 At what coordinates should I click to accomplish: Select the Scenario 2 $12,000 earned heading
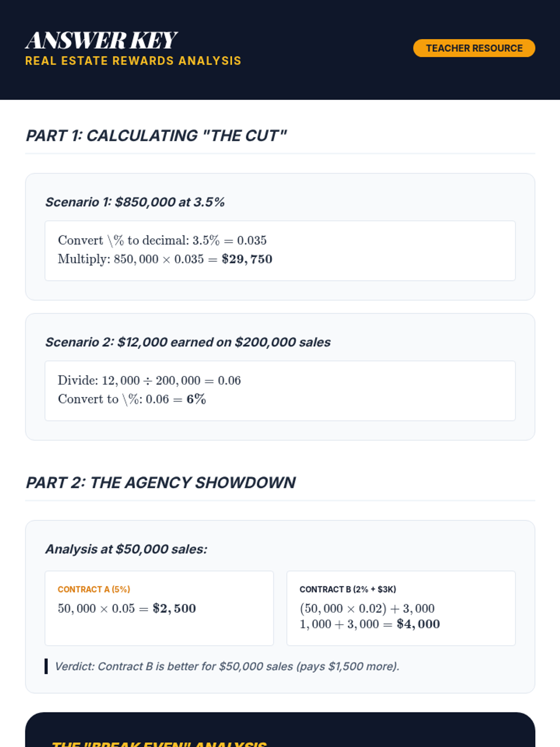[x=188, y=342]
